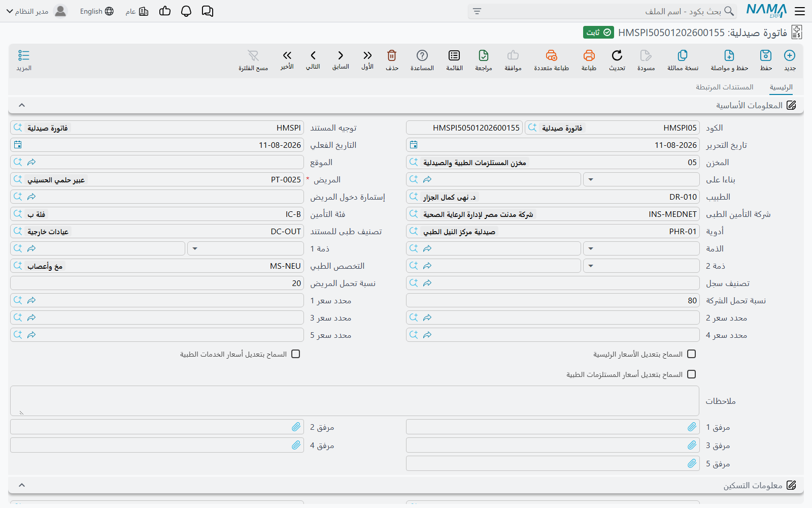
Task: Attach file to مرفق 4
Action: [296, 445]
